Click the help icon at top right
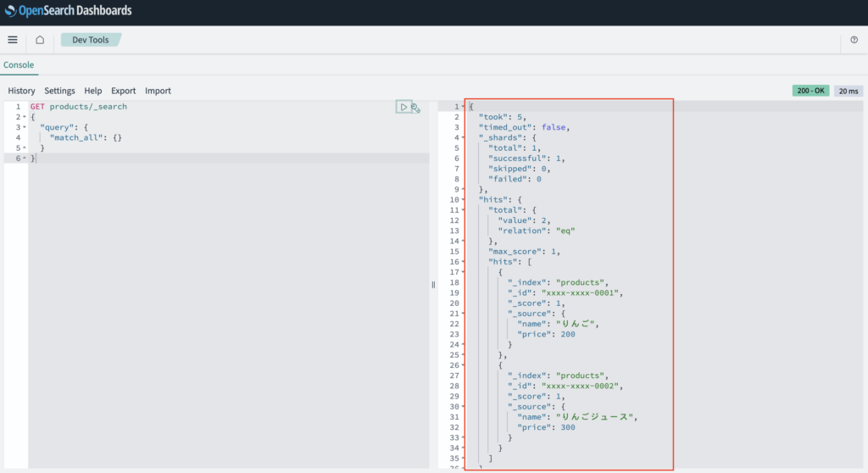Screen dimensions: 868x473 (x=854, y=40)
